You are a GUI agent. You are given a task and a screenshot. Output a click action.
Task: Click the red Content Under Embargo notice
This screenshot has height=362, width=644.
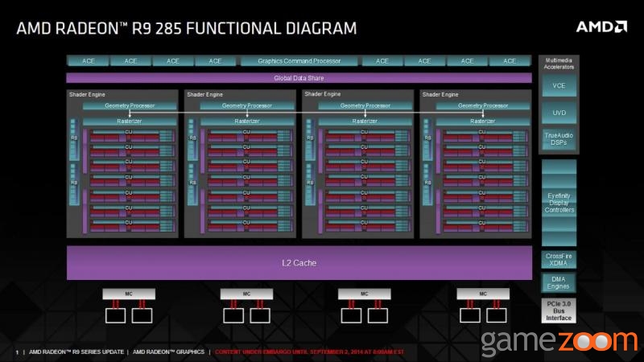tap(310, 352)
